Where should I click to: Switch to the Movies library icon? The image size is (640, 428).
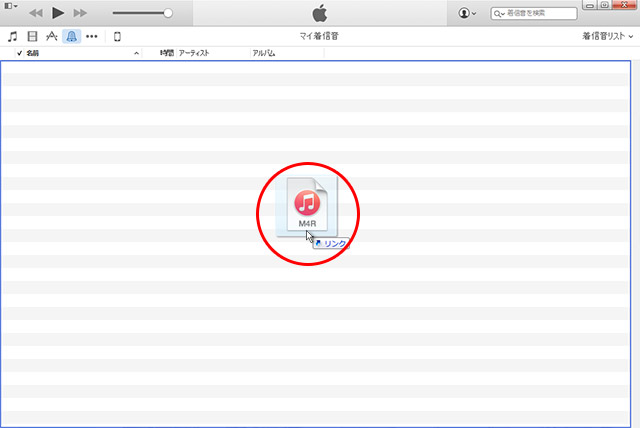(x=32, y=36)
